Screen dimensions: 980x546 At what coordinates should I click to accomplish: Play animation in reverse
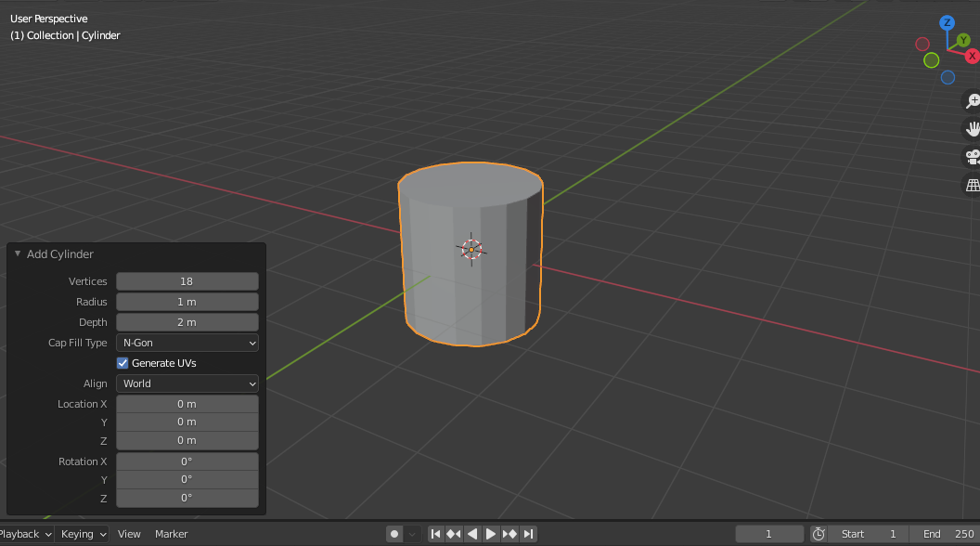click(x=472, y=534)
